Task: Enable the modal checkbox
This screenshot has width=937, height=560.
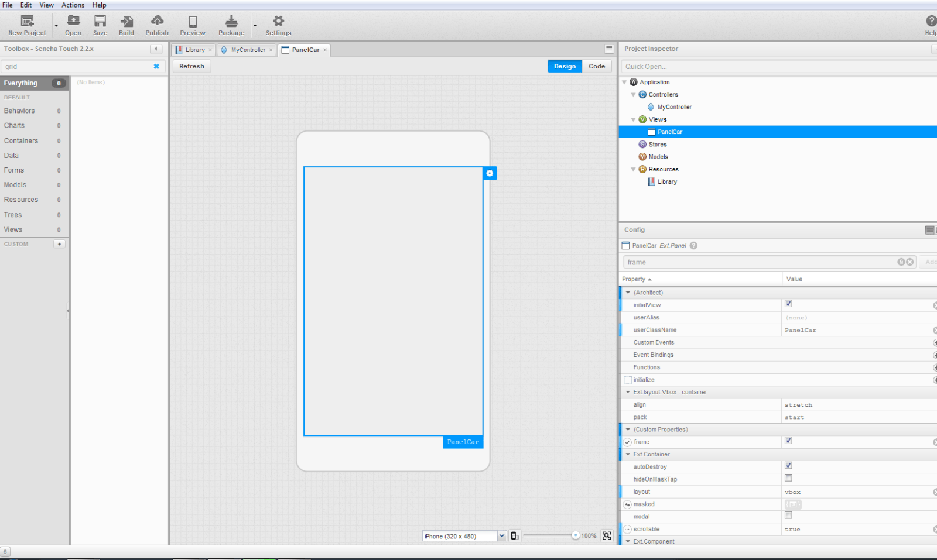Action: coord(788,516)
